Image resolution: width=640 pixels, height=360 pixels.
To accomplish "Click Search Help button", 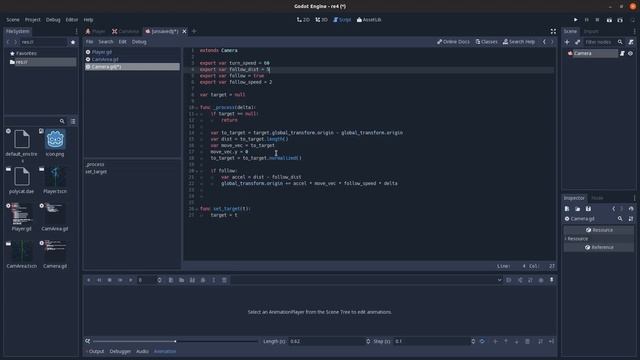I will (519, 42).
